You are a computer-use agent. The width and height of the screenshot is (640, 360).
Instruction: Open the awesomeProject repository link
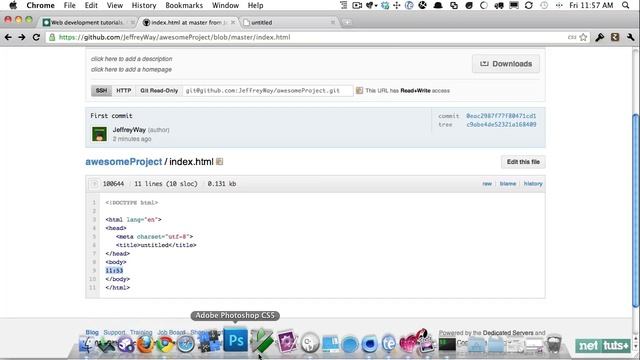[124, 162]
